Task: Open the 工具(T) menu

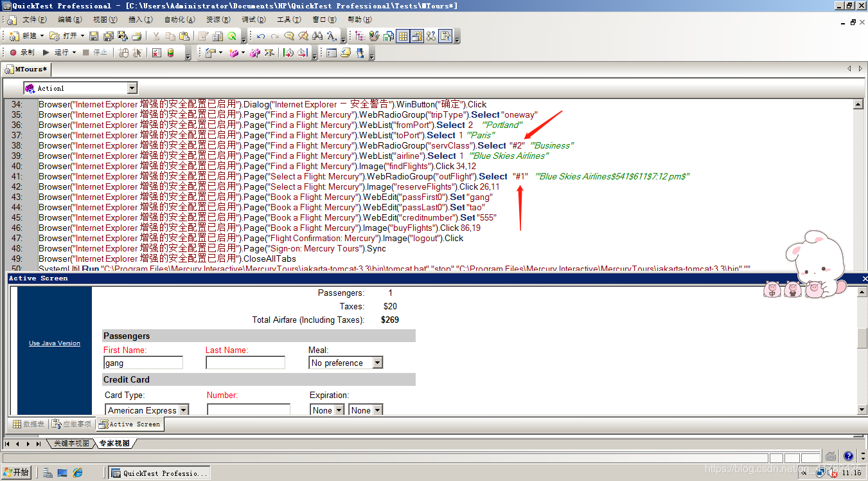Action: point(288,20)
